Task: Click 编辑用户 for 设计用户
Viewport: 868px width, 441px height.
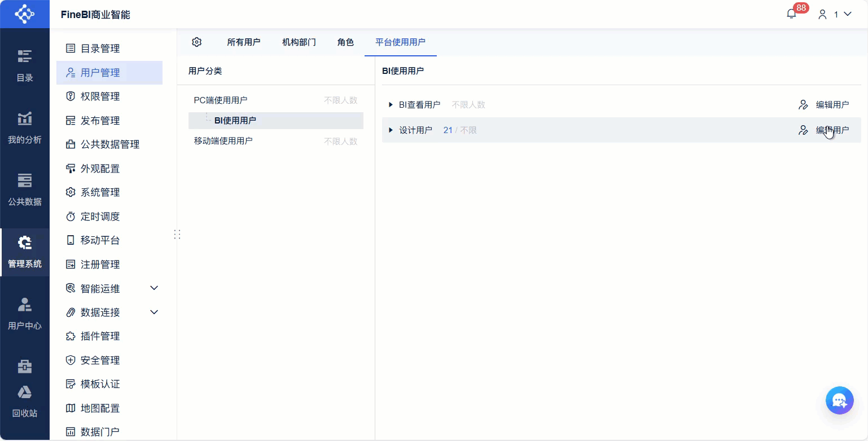Action: 832,130
